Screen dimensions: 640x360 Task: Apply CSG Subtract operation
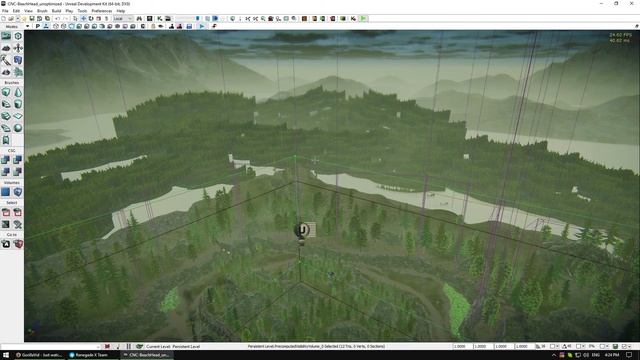[x=18, y=160]
